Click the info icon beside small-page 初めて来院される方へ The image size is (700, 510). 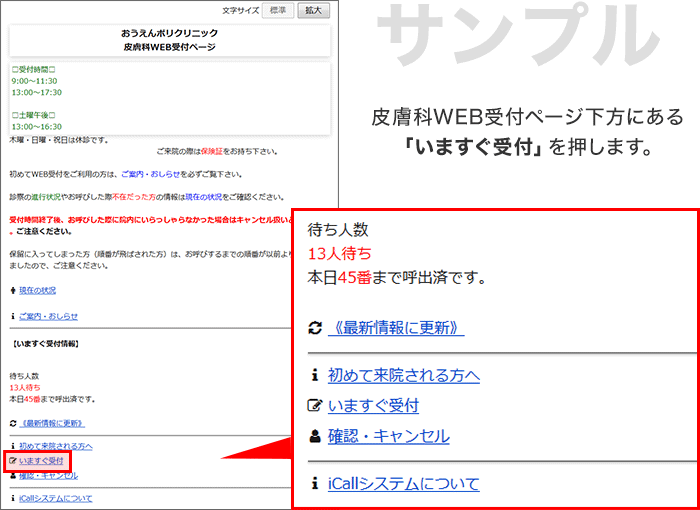(x=13, y=446)
